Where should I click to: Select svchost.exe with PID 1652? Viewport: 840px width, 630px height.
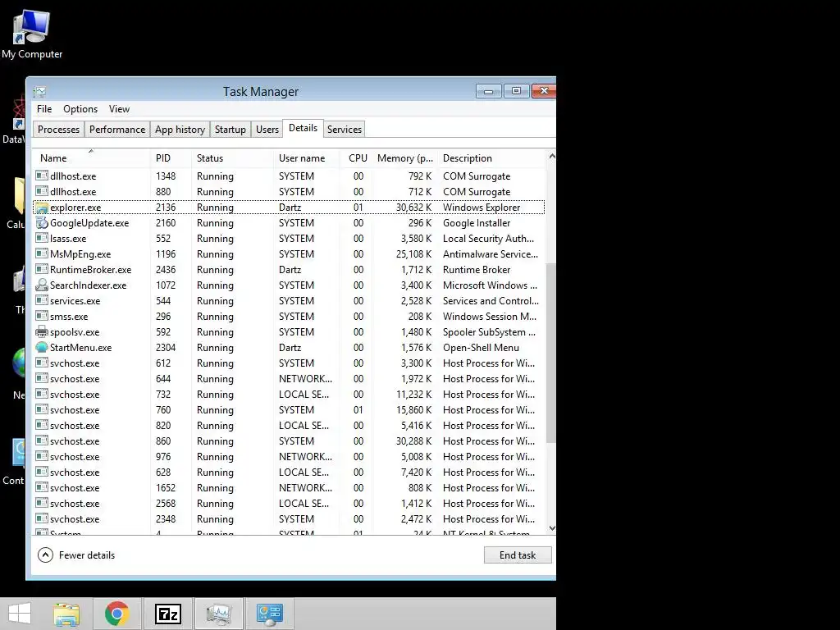click(290, 487)
